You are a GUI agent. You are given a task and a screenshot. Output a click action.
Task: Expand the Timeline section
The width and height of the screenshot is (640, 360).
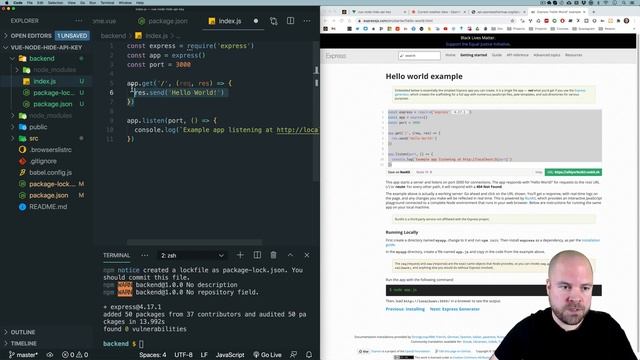click(24, 344)
